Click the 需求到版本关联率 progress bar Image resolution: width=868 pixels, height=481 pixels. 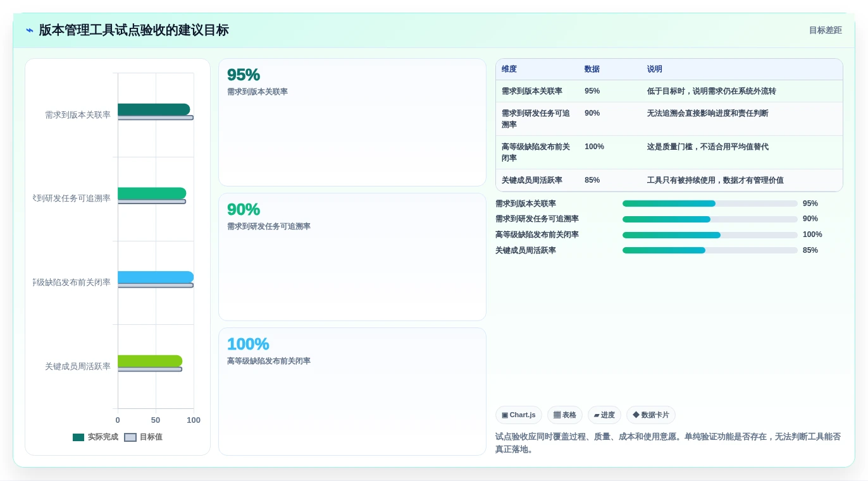[x=710, y=204]
